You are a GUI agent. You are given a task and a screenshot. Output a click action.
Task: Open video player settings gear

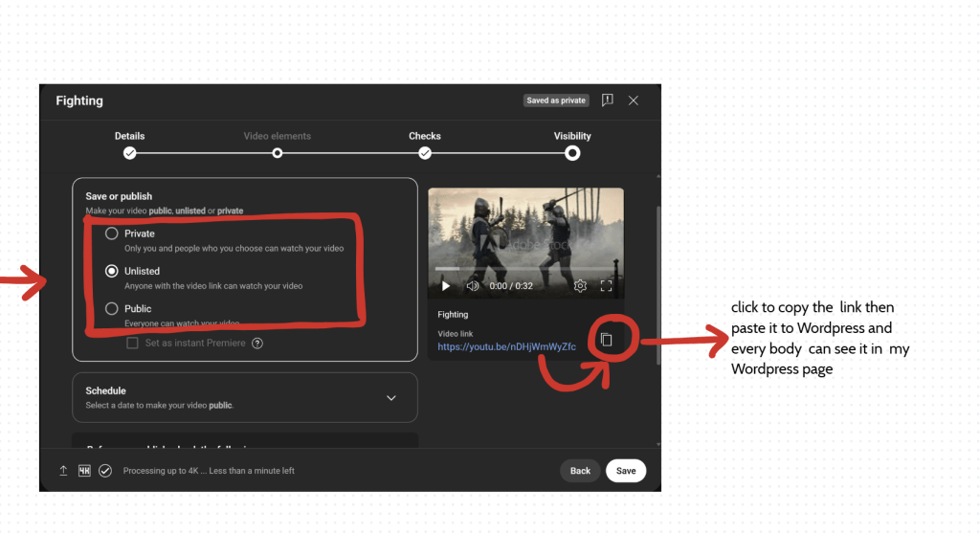pyautogui.click(x=580, y=285)
